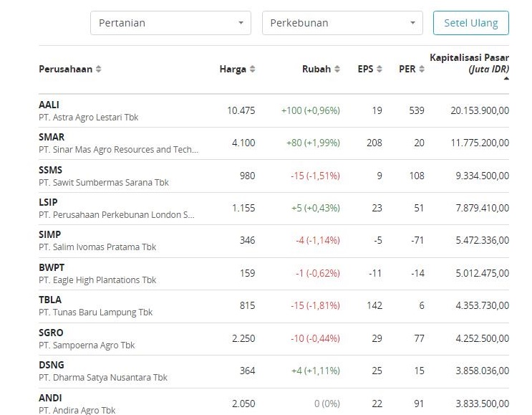The image size is (532, 415).
Task: Click the Setel Ulang reset button
Action: click(471, 23)
